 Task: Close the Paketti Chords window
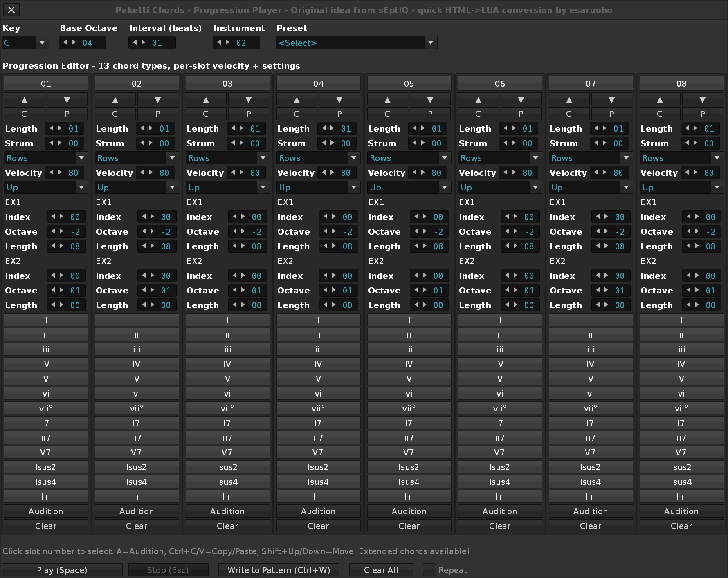click(x=11, y=10)
